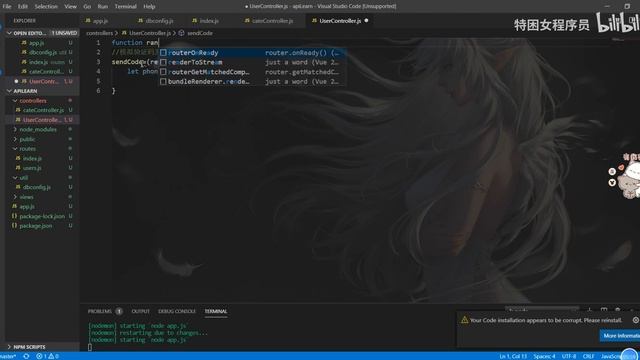
Task: Collapse the util folder
Action: pos(15,178)
